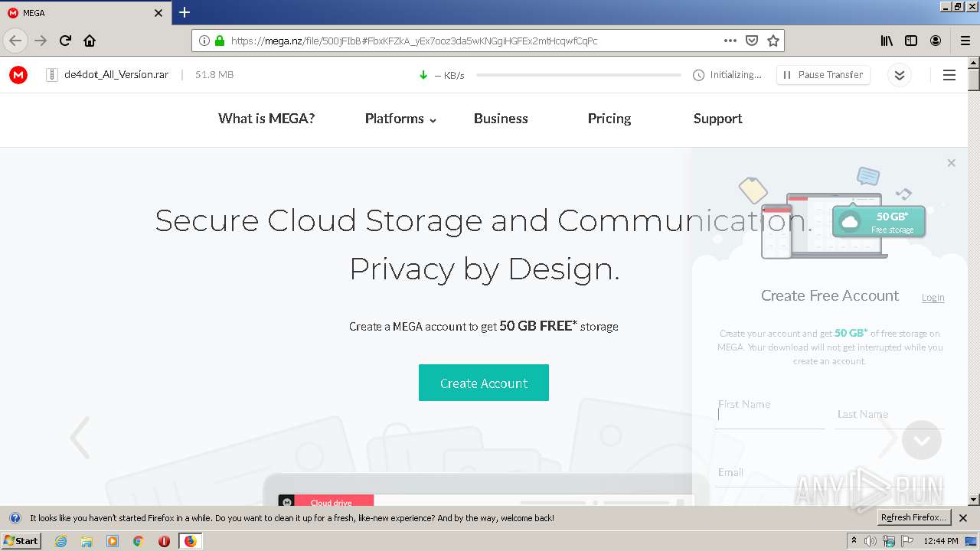The width and height of the screenshot is (980, 551).
Task: Click de4dot_All_Version.rar file name
Action: [116, 75]
